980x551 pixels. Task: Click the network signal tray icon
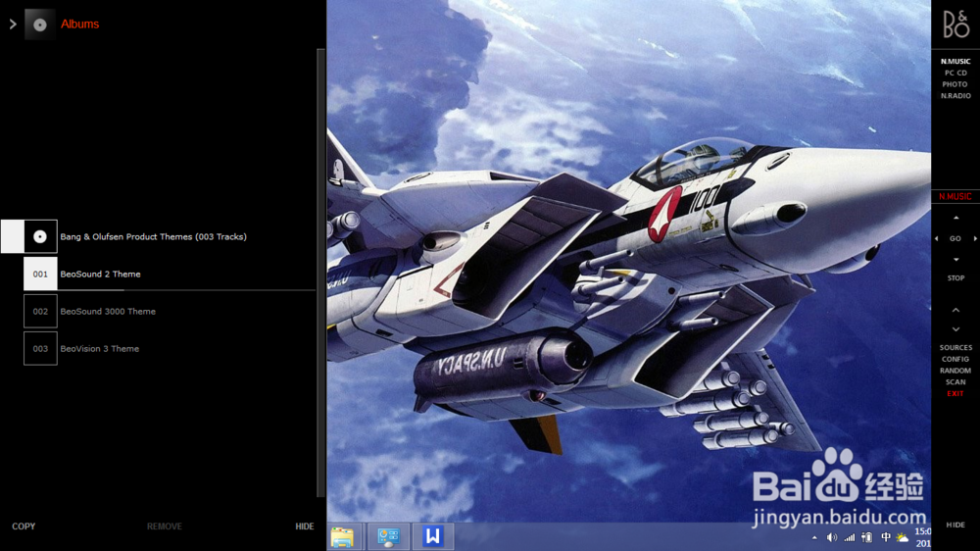850,537
